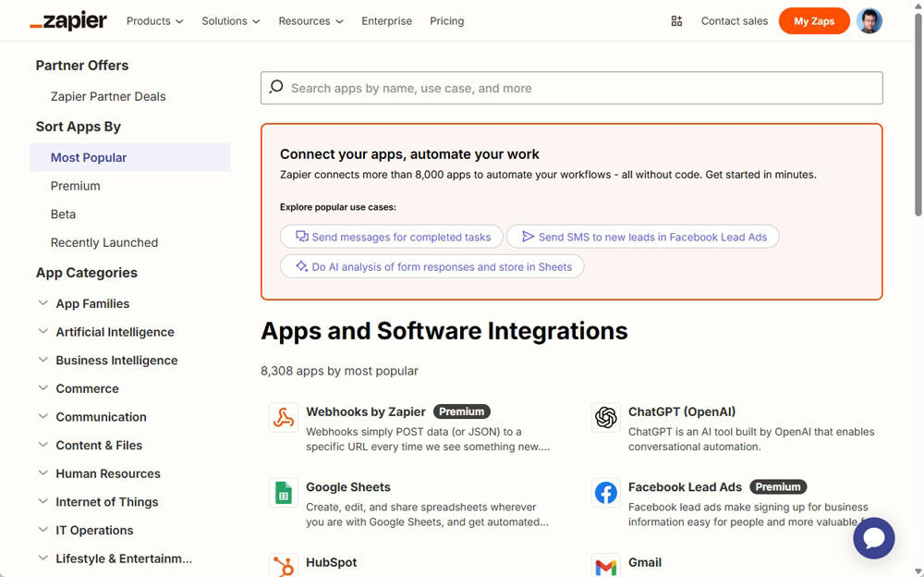Focus the search apps field
Viewport: 924px width, 577px height.
coord(572,88)
